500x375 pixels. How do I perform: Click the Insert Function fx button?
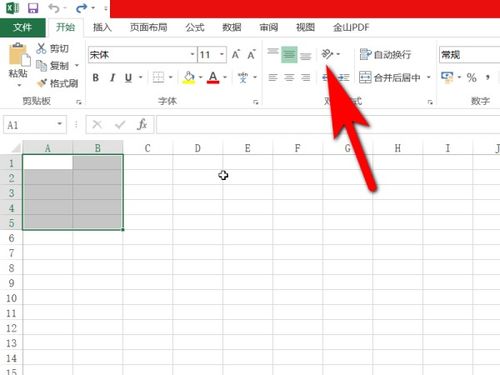(x=142, y=125)
